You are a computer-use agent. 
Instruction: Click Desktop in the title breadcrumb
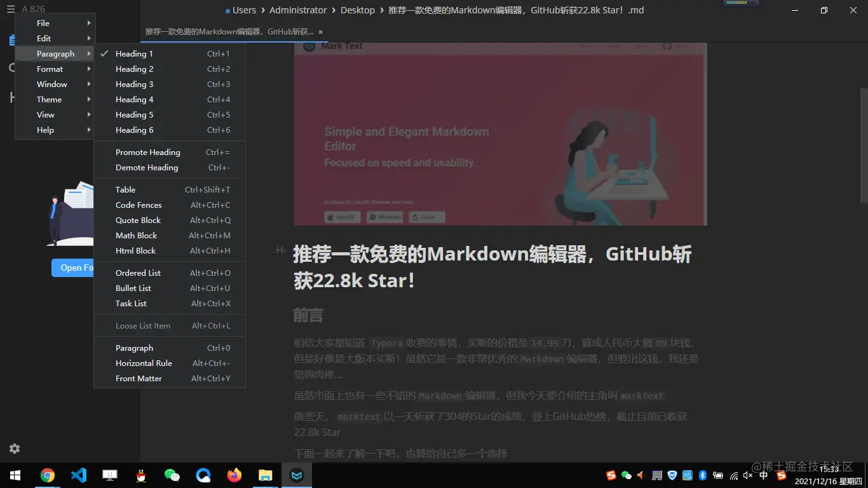pyautogui.click(x=358, y=10)
